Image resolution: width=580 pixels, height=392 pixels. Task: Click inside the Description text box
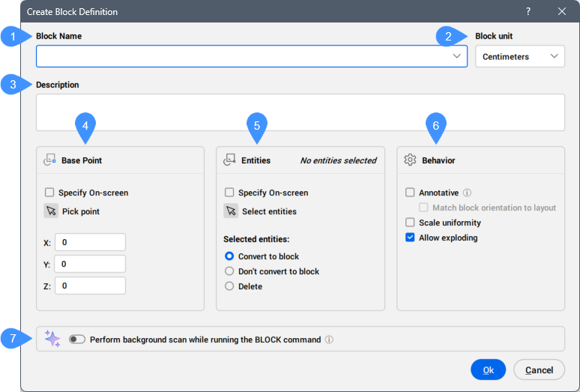click(300, 112)
